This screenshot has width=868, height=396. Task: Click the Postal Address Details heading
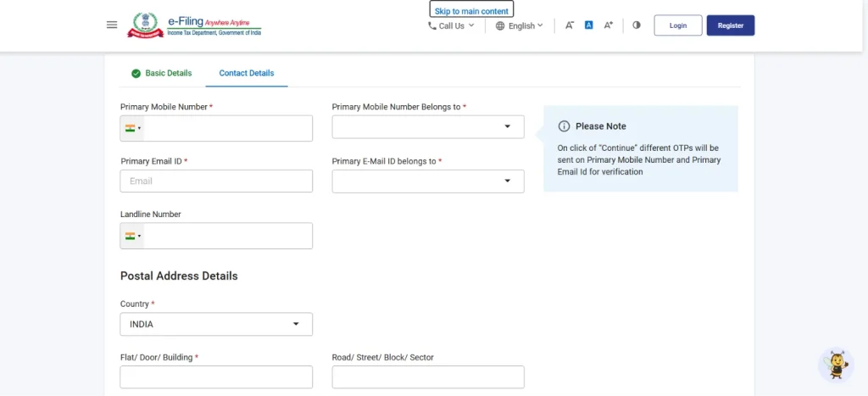tap(179, 276)
